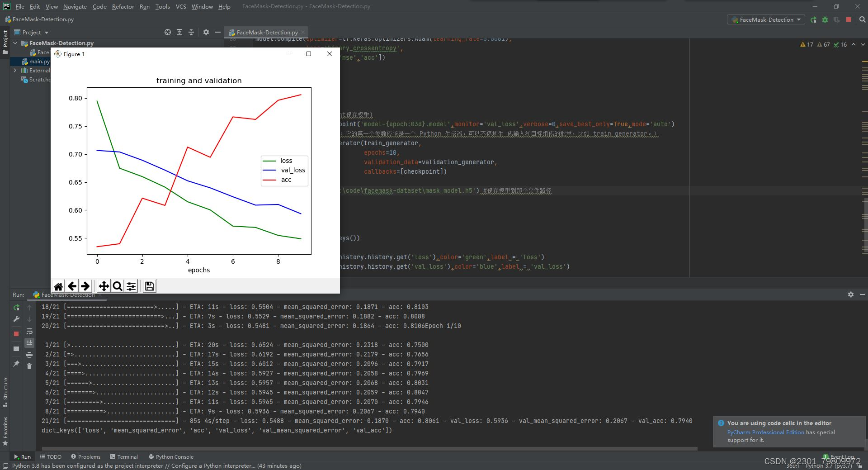Image resolution: width=868 pixels, height=470 pixels.
Task: Open the Refactor menu
Action: pos(123,6)
